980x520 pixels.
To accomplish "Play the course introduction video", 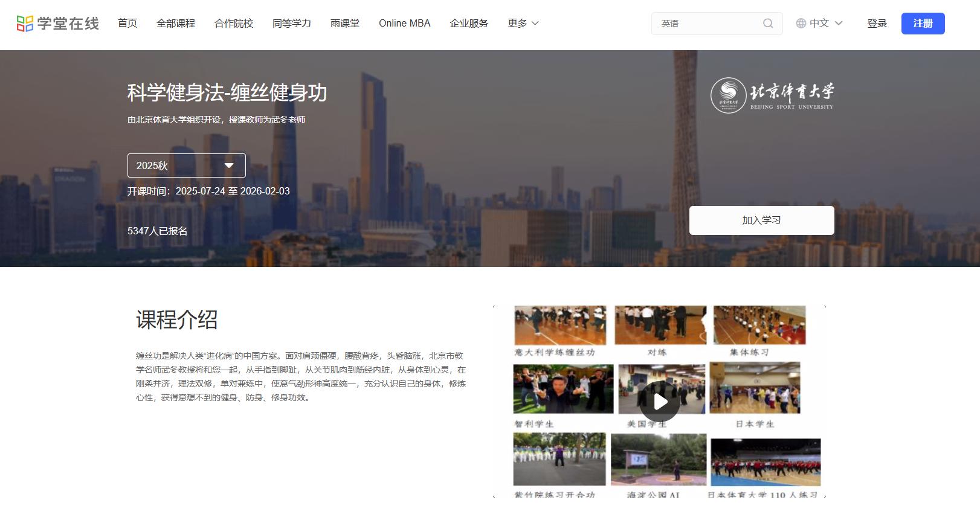I will click(660, 402).
